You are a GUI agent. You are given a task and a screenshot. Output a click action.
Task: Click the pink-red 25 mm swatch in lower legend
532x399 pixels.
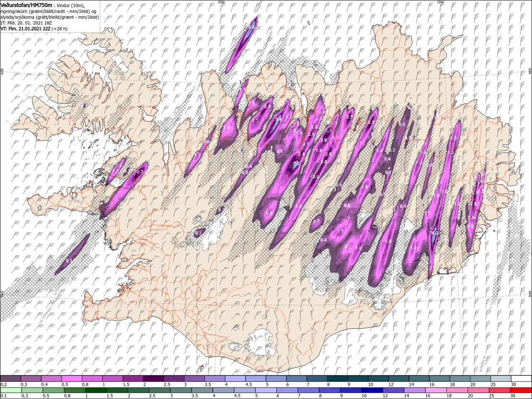click(499, 390)
